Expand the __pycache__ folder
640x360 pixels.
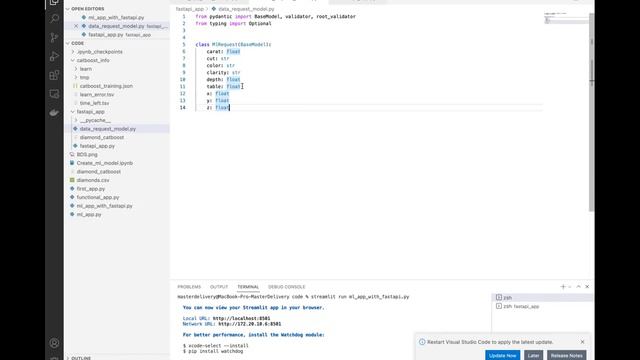click(x=76, y=120)
